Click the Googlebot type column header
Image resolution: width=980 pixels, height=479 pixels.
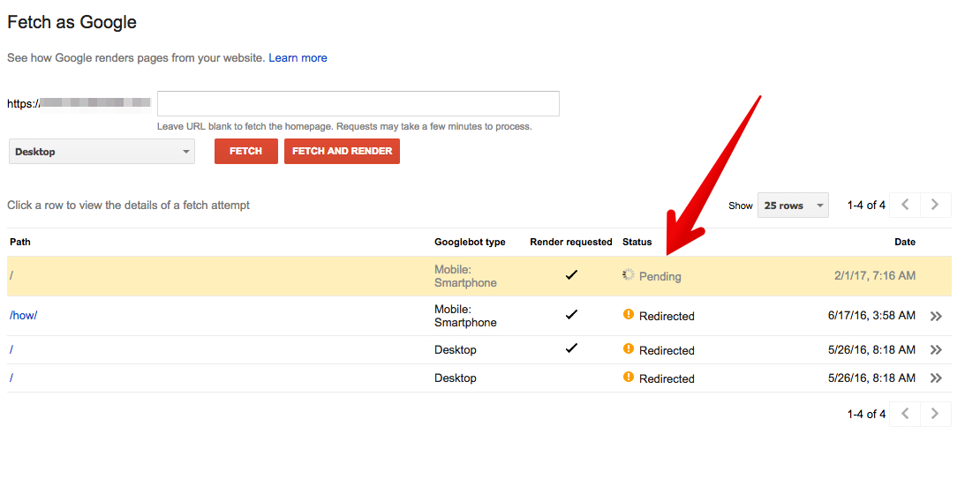[470, 243]
